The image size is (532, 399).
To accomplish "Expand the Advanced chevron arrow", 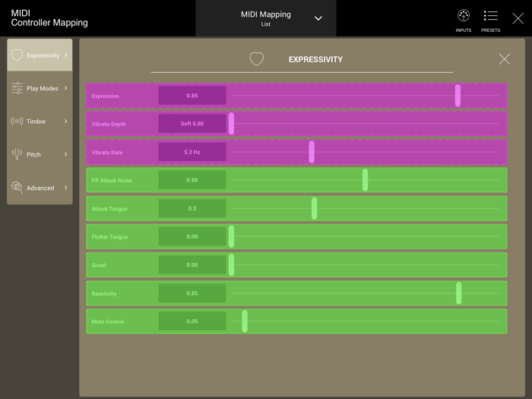I will (x=66, y=188).
